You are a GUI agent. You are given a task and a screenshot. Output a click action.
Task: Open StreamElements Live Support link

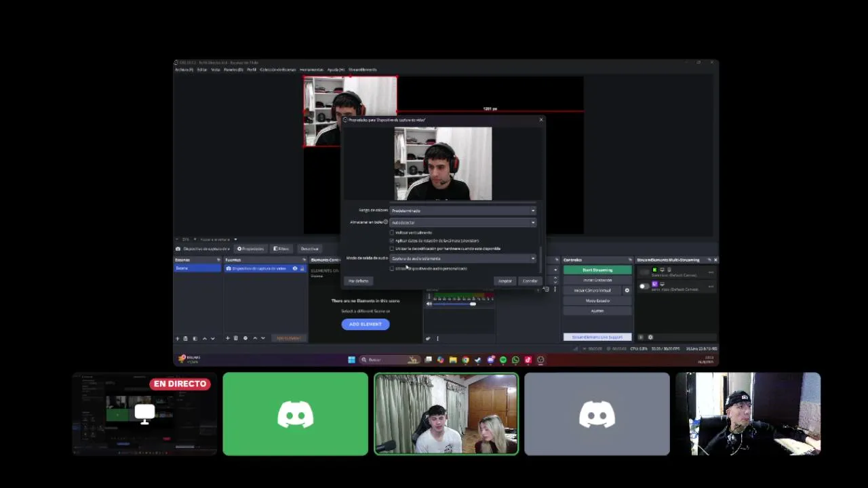[597, 337]
